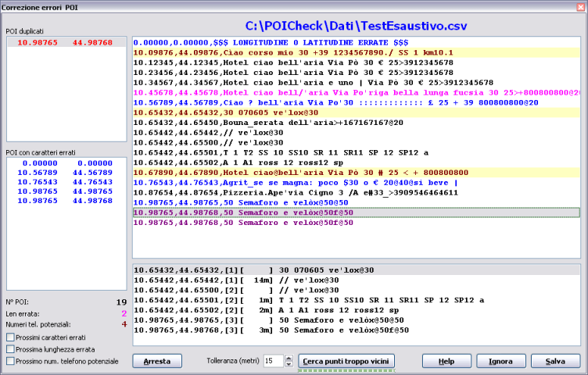Enable the 'Prossimi caratteri errati' checkbox
588x375 pixels.
click(x=9, y=337)
